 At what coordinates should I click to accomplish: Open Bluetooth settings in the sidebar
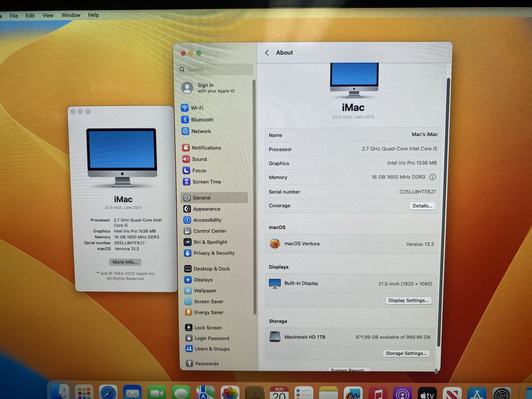click(x=198, y=119)
